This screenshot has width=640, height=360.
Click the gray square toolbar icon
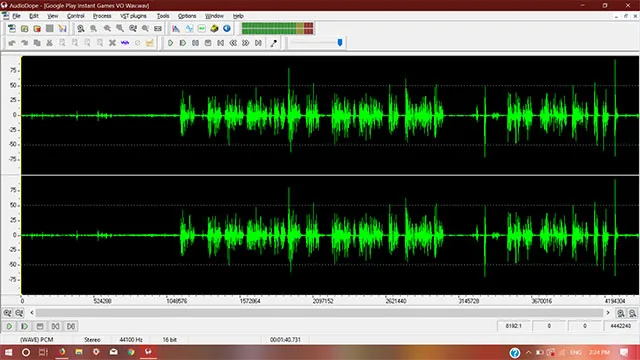click(x=49, y=29)
